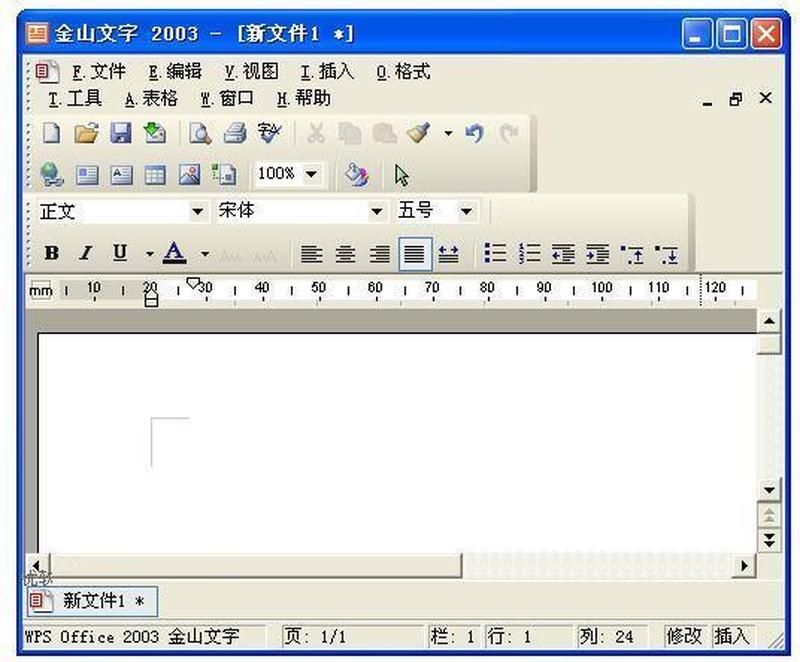Click the left indent ruler marker
The height and width of the screenshot is (662, 800).
(x=151, y=301)
